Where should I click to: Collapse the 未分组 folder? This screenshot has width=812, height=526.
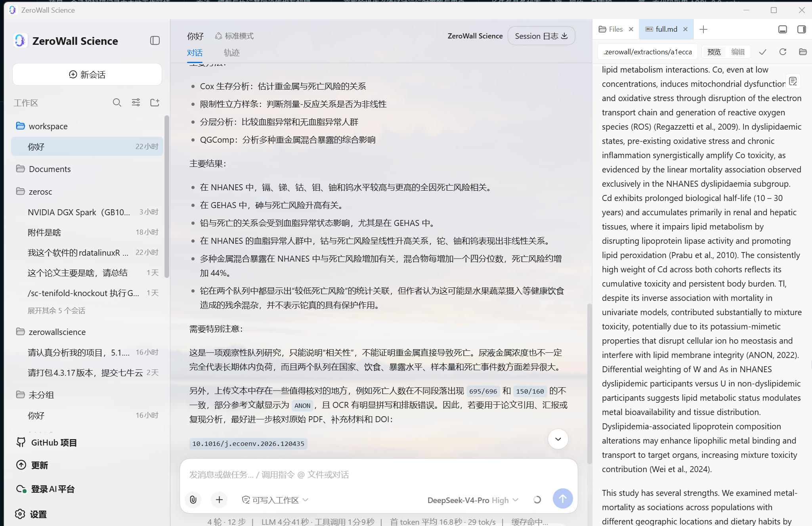click(x=87, y=395)
